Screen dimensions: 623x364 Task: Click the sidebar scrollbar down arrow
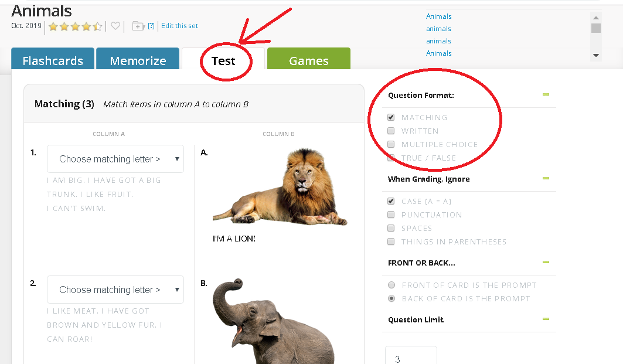click(595, 55)
